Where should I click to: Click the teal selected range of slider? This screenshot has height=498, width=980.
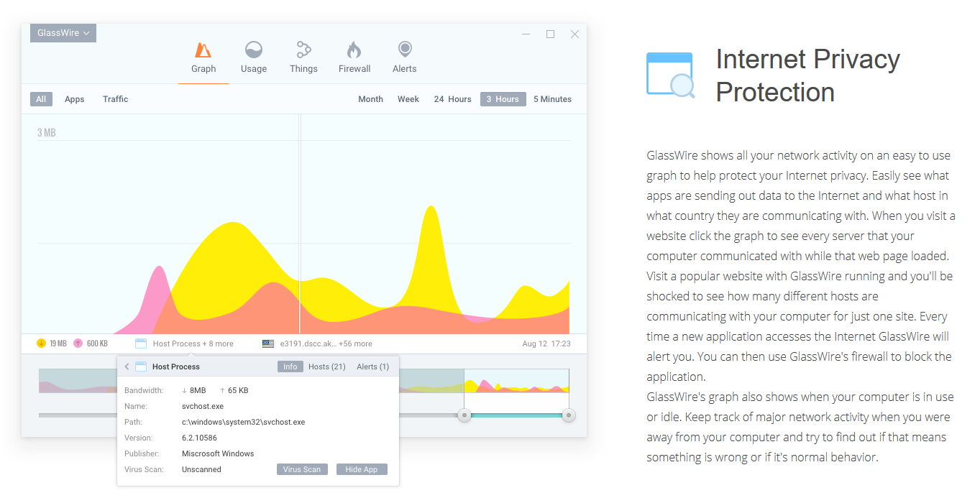pyautogui.click(x=516, y=415)
